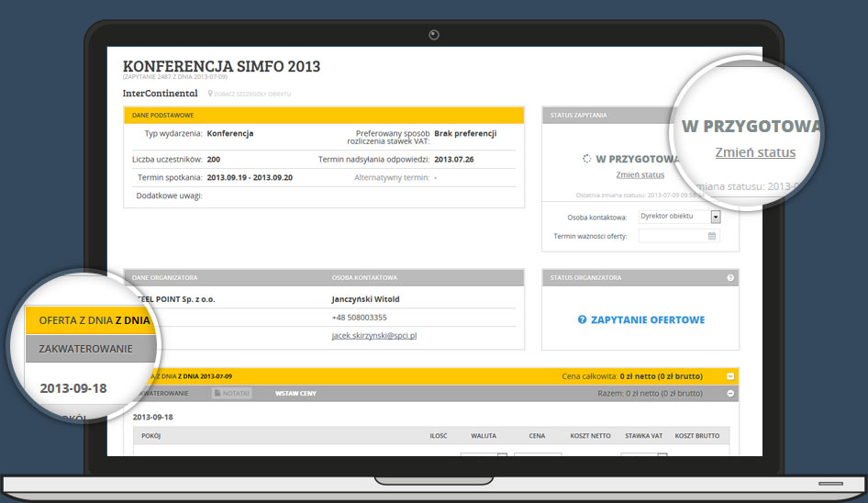The image size is (868, 503).
Task: Open the NOTATKI button
Action: 232,394
